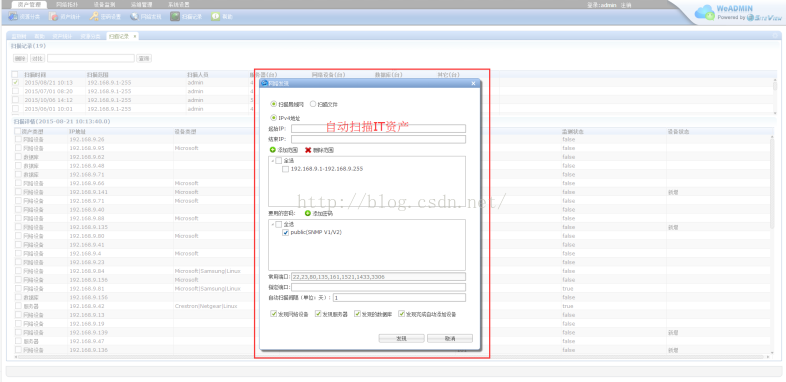786x382 pixels.
Task: Click the WeADMIN cloud logo
Action: (x=704, y=13)
